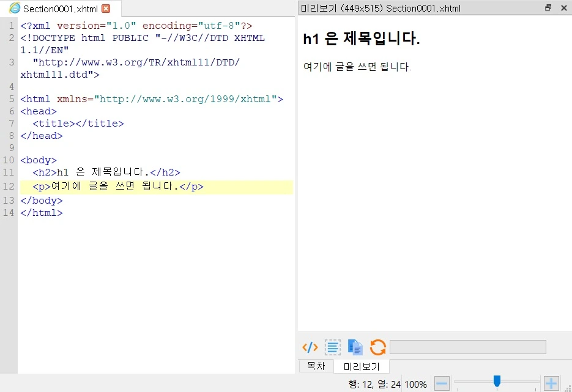Screen dimensions: 572x392
Task: Click the zoom slider handle
Action: (x=497, y=382)
